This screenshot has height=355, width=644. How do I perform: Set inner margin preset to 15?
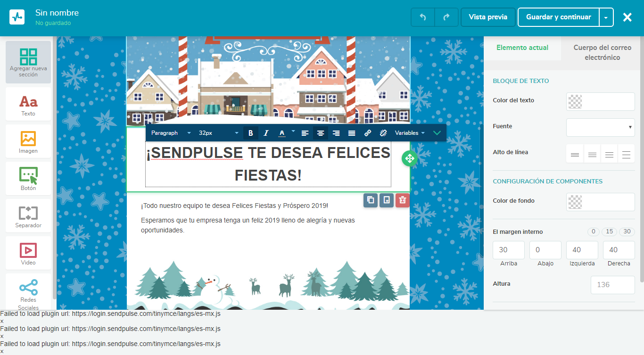(610, 231)
